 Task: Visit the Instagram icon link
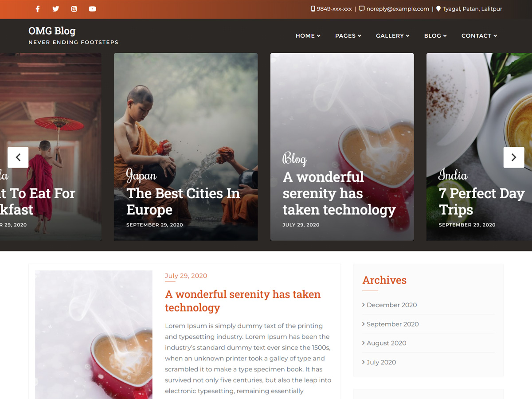(74, 9)
